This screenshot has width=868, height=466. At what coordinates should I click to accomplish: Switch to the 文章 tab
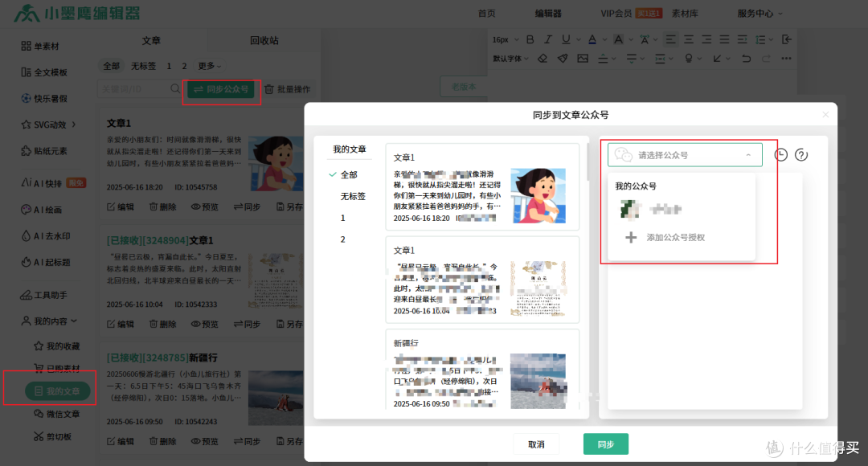pos(151,40)
